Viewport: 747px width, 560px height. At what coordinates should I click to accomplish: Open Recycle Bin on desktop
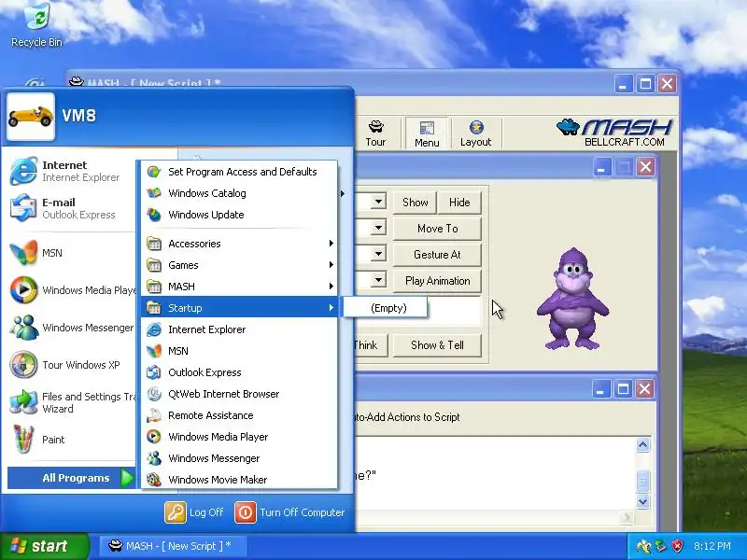pyautogui.click(x=36, y=25)
